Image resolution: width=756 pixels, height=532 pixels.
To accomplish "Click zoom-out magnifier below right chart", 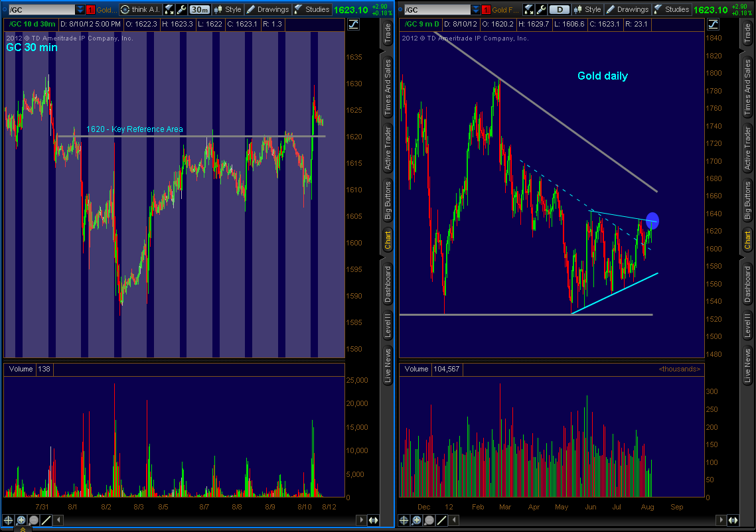I will click(429, 520).
